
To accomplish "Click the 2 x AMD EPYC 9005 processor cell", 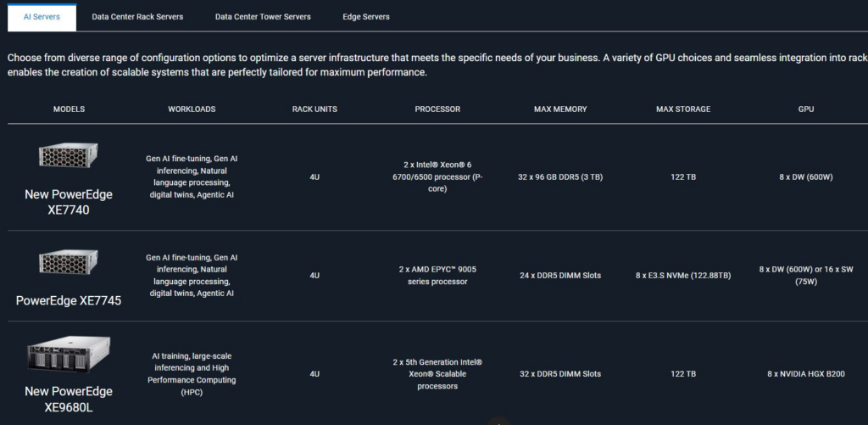I will pyautogui.click(x=437, y=276).
